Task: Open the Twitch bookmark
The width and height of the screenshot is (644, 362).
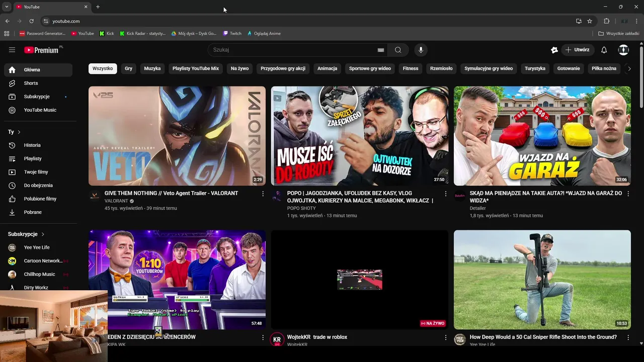Action: (232, 34)
